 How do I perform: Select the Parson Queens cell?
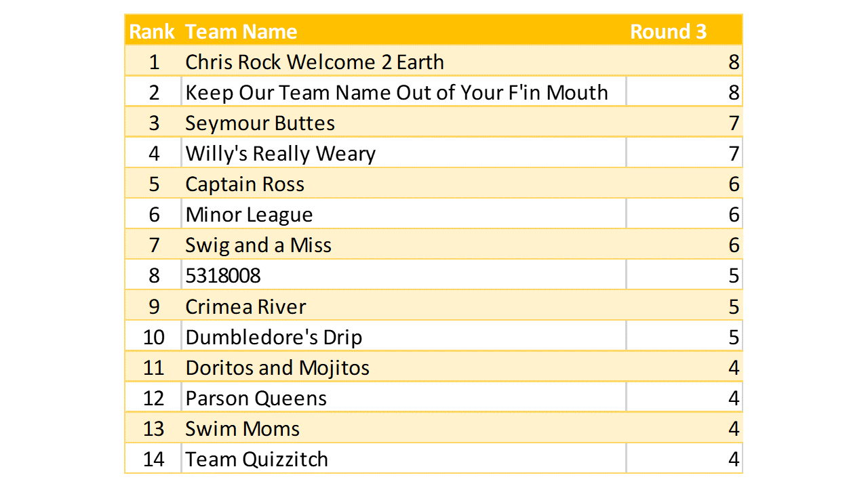tap(256, 399)
